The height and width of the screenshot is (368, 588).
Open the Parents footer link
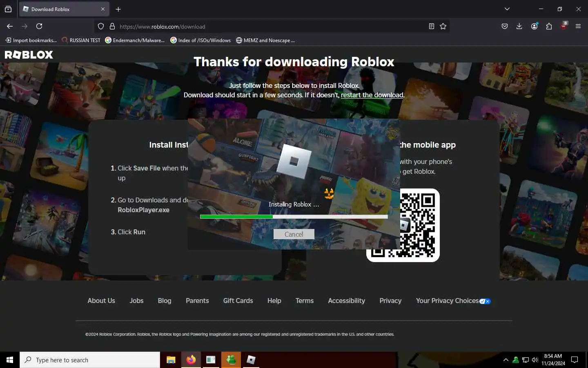click(197, 301)
